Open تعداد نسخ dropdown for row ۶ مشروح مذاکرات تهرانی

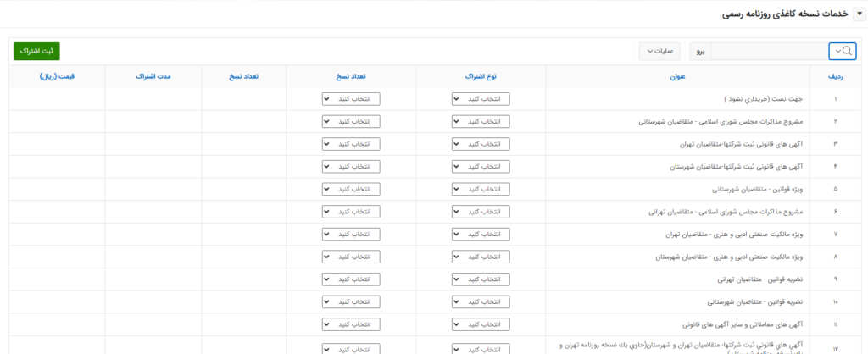click(351, 212)
